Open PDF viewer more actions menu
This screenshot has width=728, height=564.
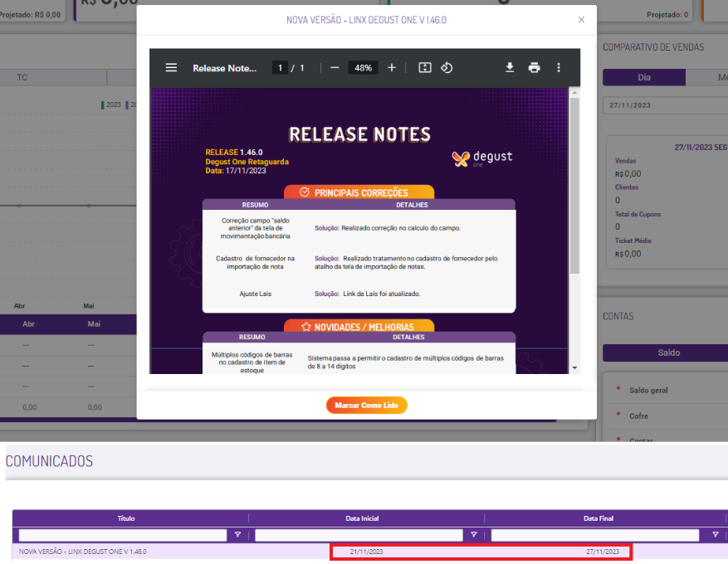click(x=559, y=68)
